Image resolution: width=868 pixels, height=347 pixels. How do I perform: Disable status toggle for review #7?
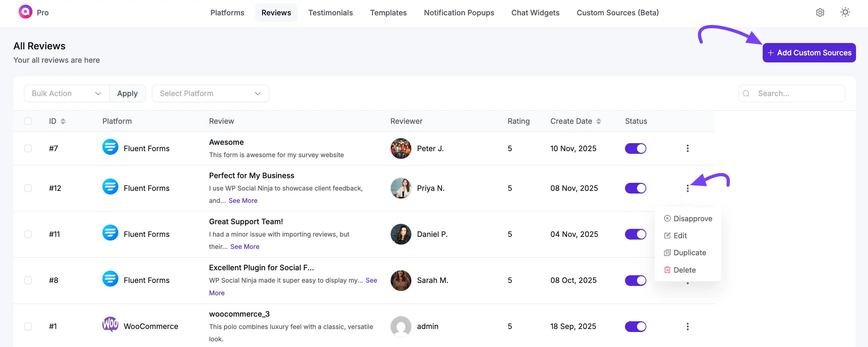tap(635, 148)
